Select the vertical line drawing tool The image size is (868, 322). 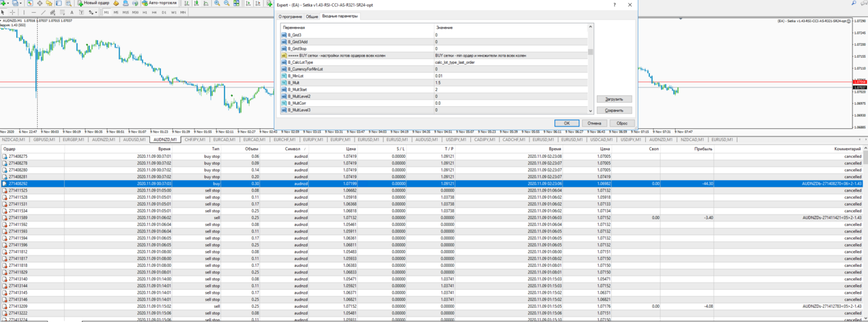24,12
